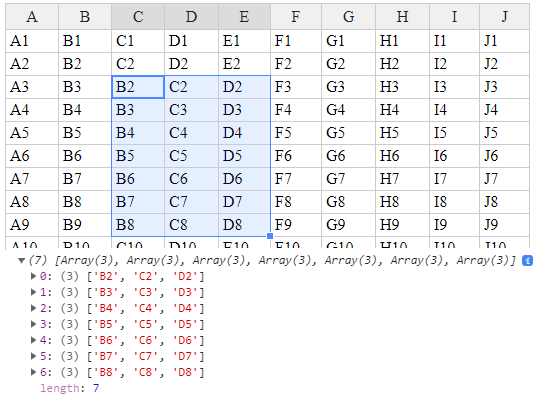Click cell containing F1

pos(296,41)
